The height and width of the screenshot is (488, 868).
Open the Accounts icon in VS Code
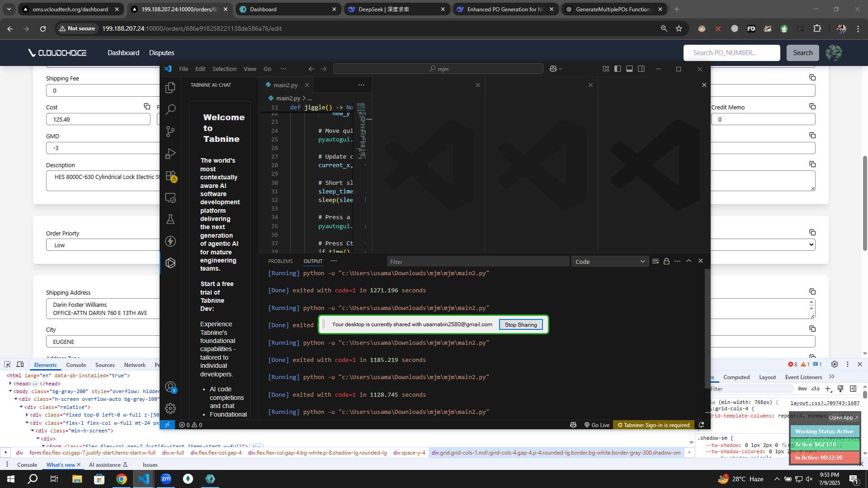(x=170, y=387)
